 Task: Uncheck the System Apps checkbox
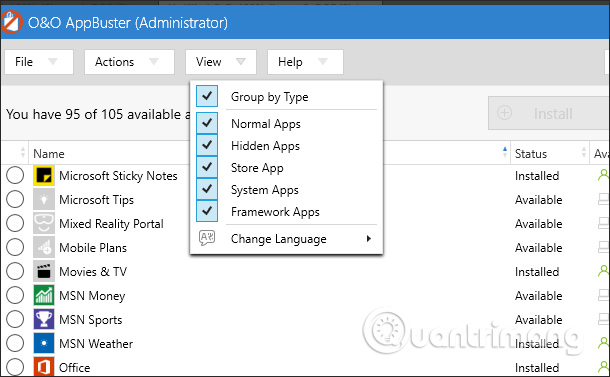click(207, 189)
